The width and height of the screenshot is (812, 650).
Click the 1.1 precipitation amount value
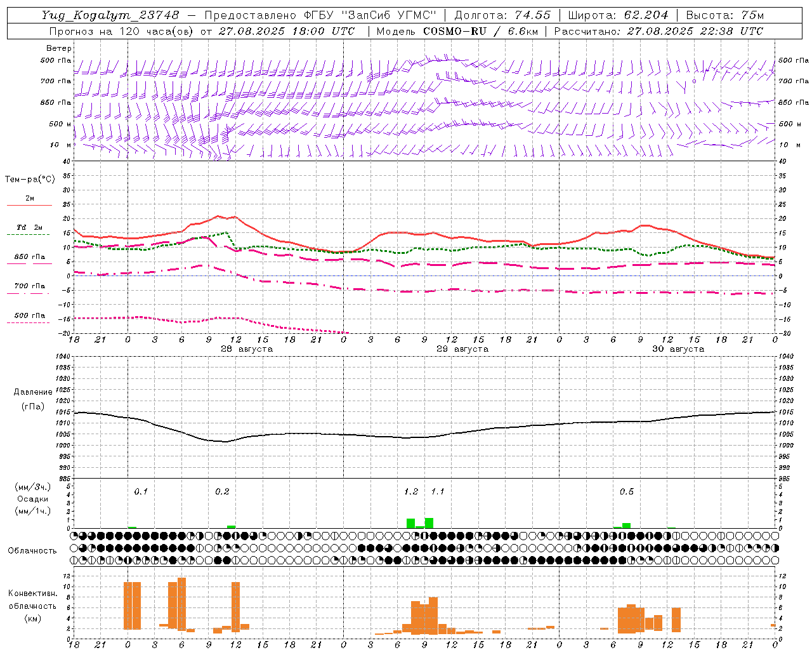point(438,492)
